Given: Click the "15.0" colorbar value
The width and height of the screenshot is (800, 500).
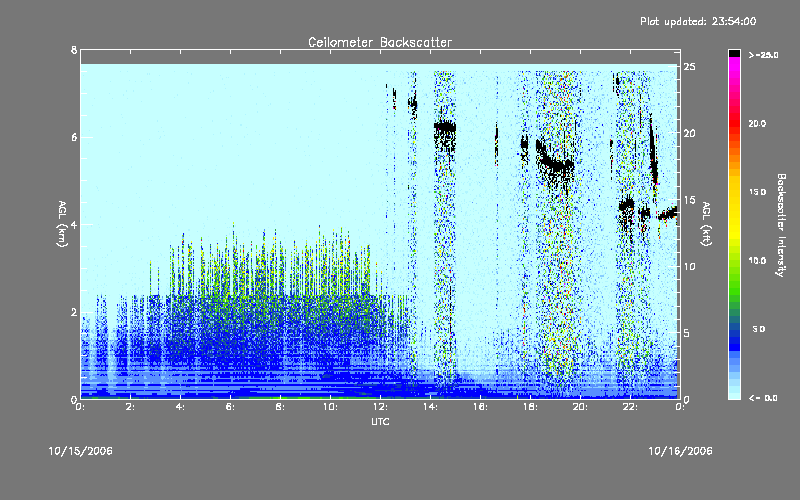Looking at the screenshot, I should tap(757, 192).
